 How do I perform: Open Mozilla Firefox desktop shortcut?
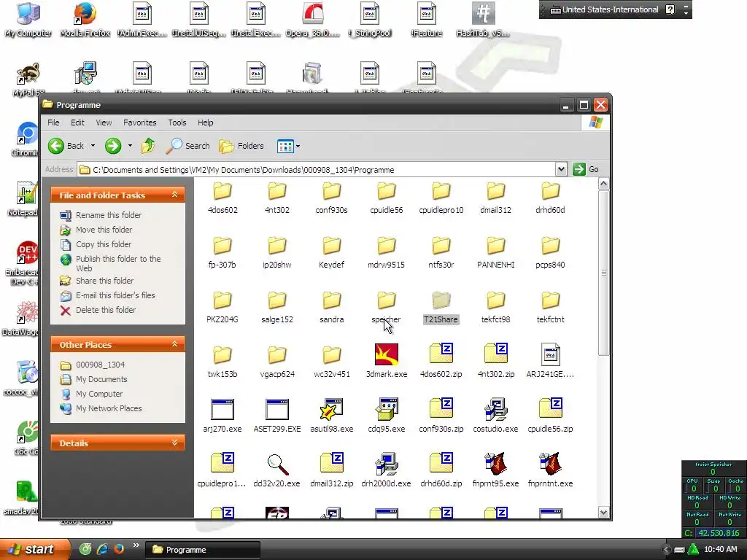pos(85,20)
